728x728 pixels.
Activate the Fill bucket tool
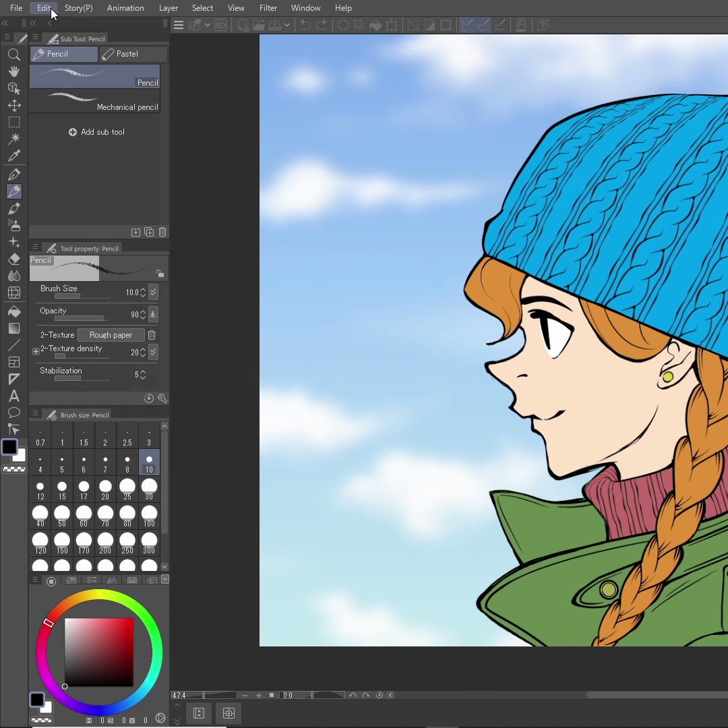[14, 311]
